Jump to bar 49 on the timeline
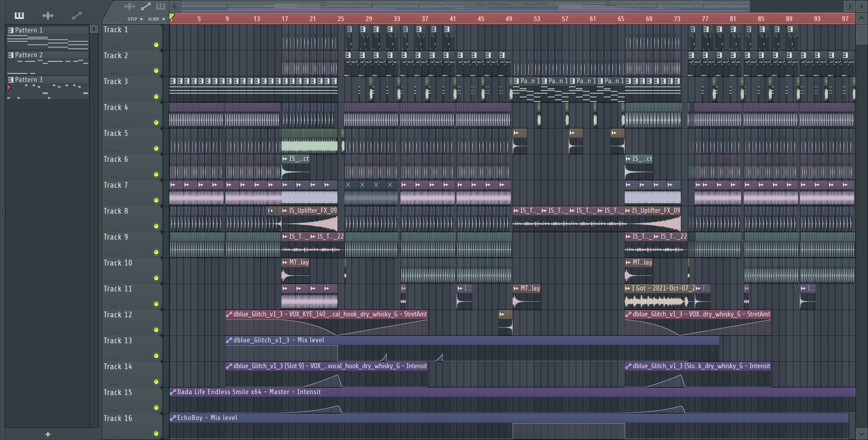 [509, 19]
